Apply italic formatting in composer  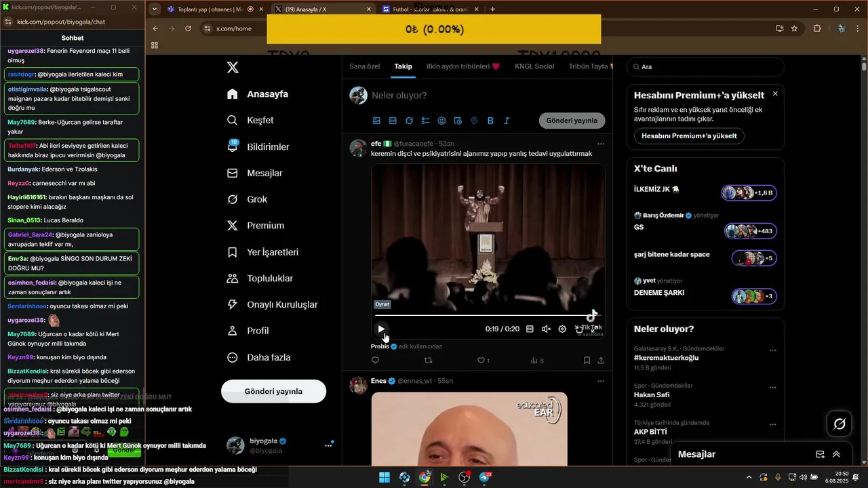pyautogui.click(x=507, y=121)
